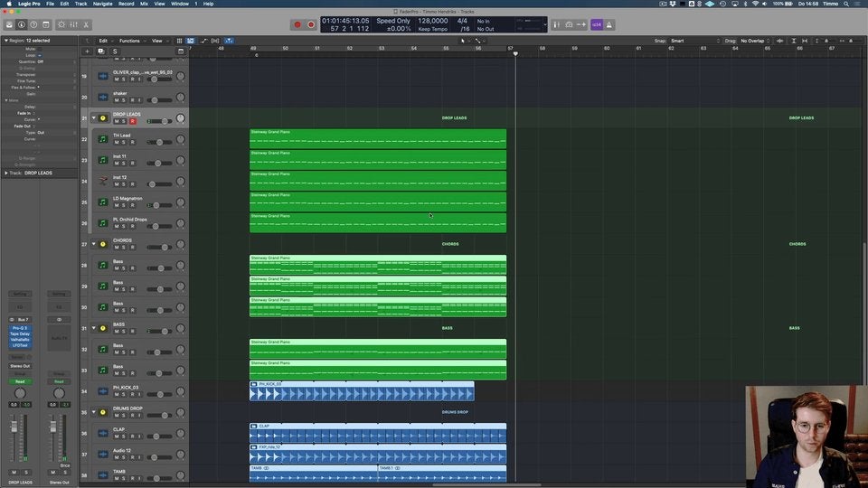This screenshot has width=868, height=488.
Task: Mute the TH Lead track
Action: pos(117,142)
